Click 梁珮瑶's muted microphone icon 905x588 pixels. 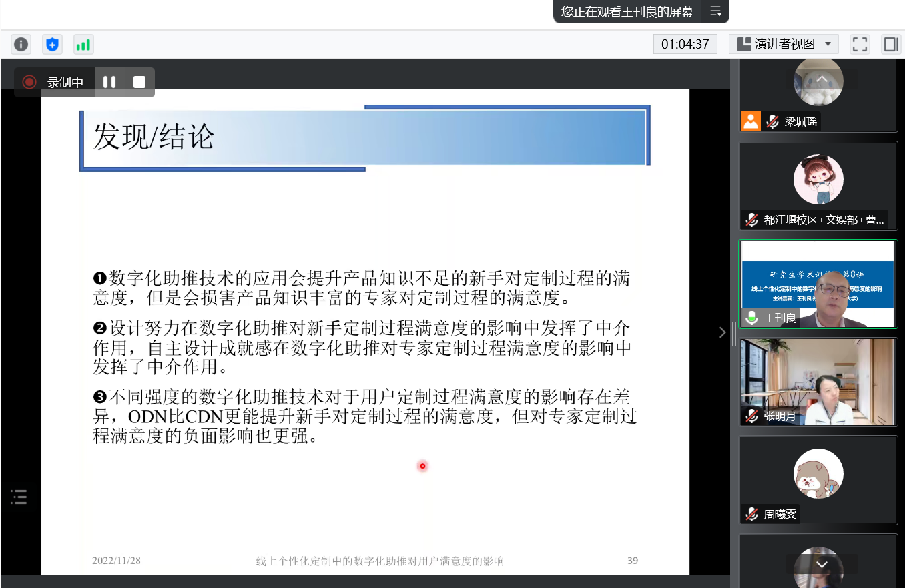coord(773,121)
